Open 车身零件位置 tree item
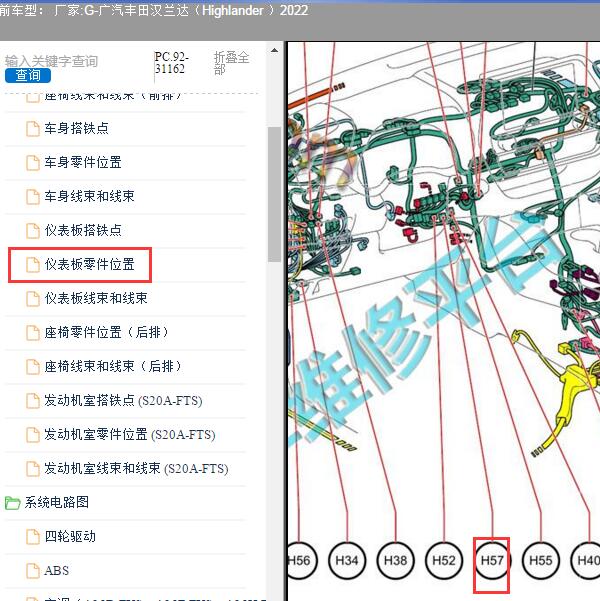The width and height of the screenshot is (600, 601). point(83,163)
